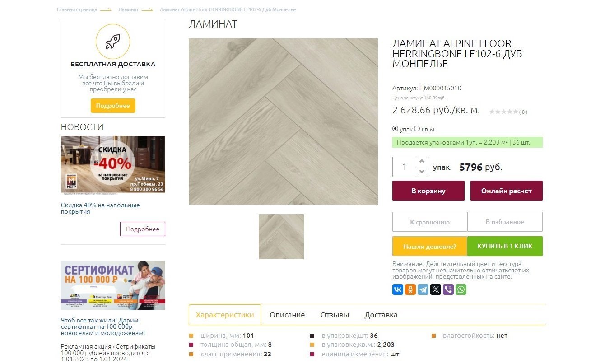The image size is (605, 364).
Task: Click the quantity input field
Action: tap(404, 167)
